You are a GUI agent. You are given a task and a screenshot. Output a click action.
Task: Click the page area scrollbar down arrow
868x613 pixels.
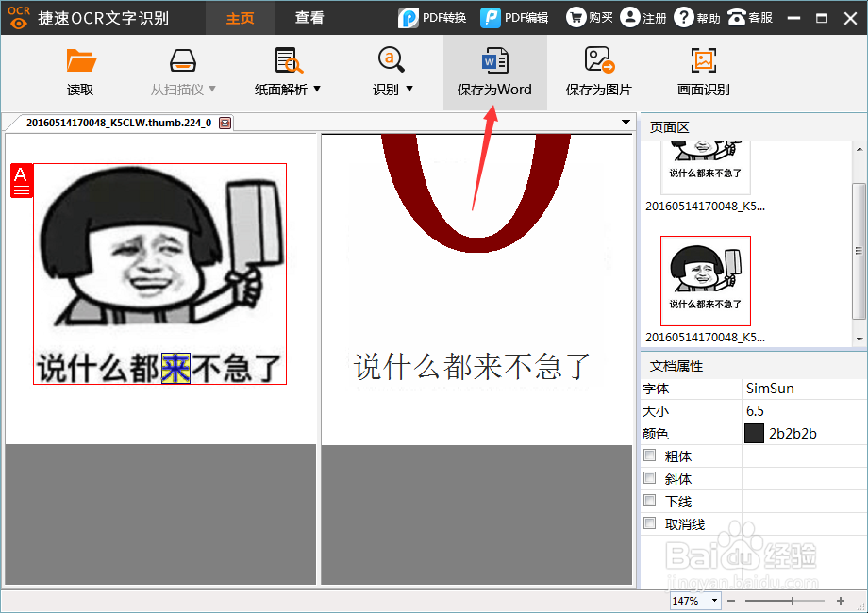(860, 339)
